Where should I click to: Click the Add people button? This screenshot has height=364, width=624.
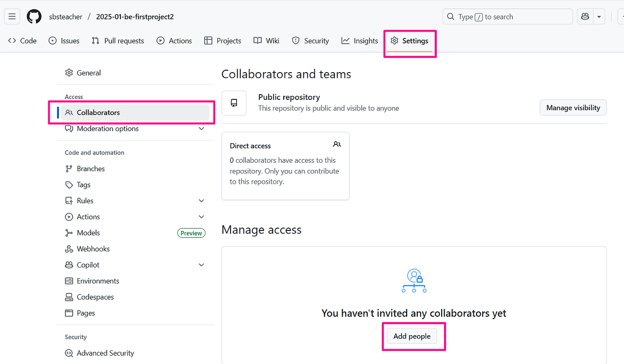(x=412, y=336)
